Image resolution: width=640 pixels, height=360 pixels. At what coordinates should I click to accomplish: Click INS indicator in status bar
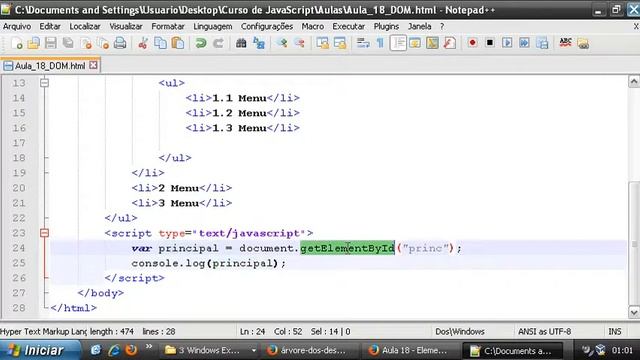click(x=615, y=331)
